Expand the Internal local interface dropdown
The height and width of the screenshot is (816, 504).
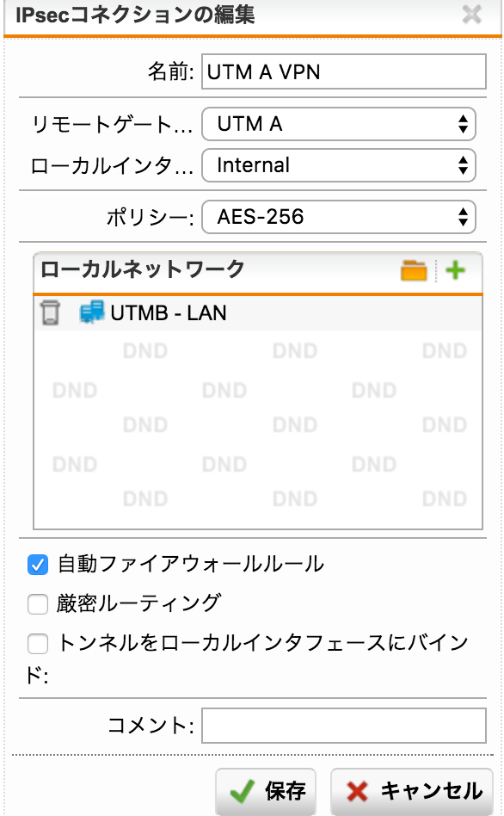339,165
